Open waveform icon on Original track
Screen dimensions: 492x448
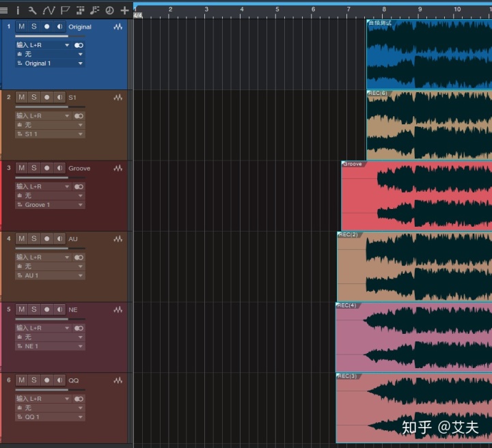point(118,27)
